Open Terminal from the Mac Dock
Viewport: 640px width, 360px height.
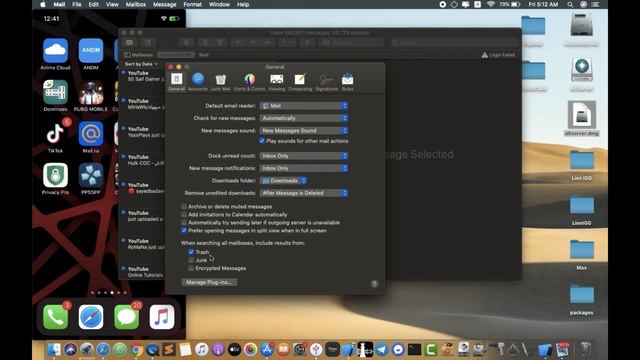point(414,349)
